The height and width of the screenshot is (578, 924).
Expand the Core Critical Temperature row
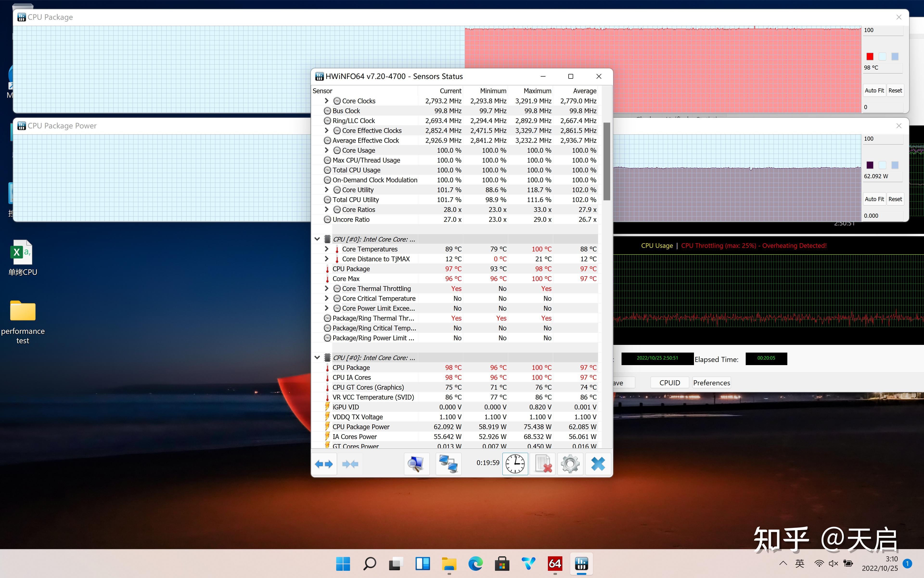[327, 298]
